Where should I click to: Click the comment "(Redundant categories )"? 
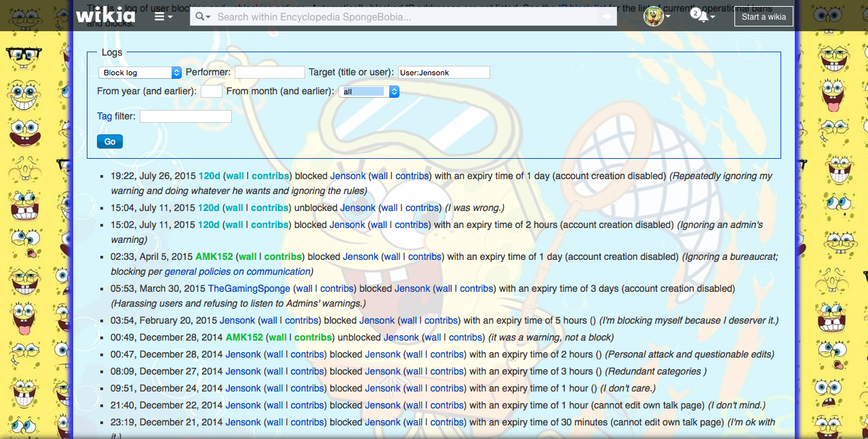pos(656,371)
